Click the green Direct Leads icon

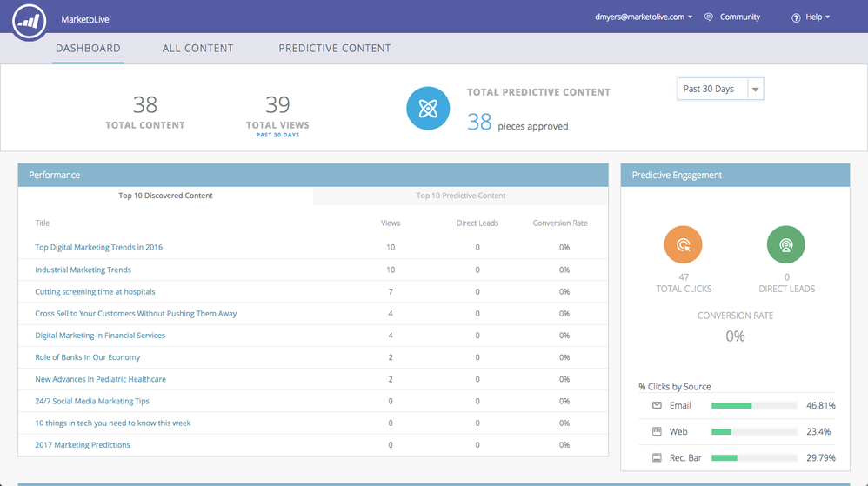(x=785, y=244)
